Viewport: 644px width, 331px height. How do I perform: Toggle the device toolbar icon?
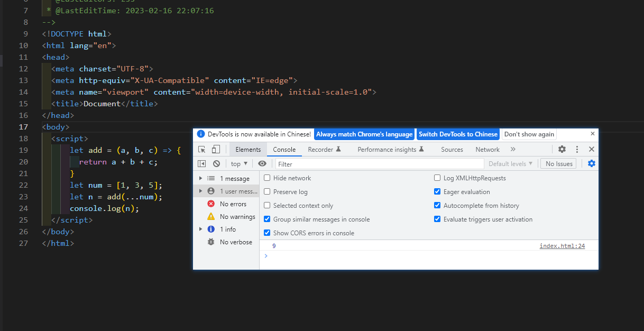pyautogui.click(x=216, y=150)
